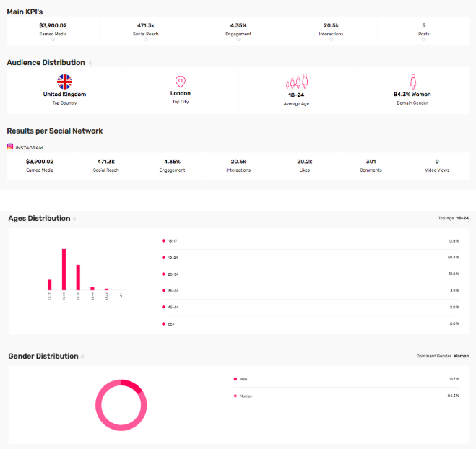The height and width of the screenshot is (449, 476).
Task: Toggle the 25-34 age legend entry
Action: click(x=171, y=274)
